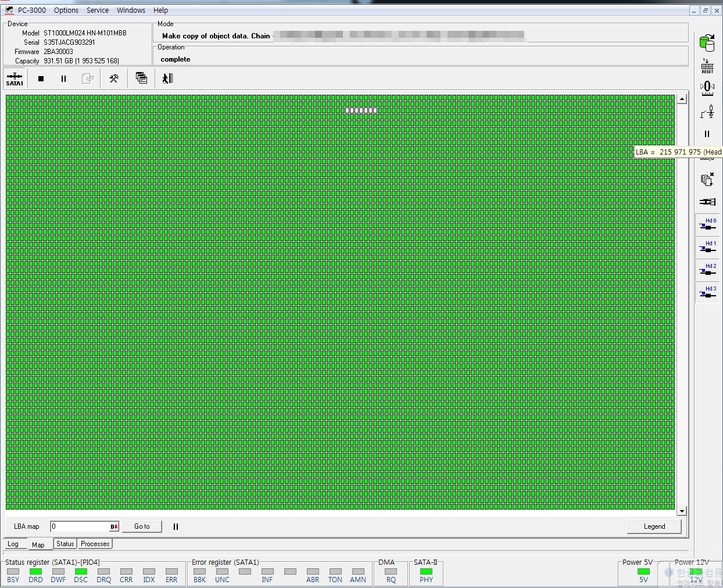The width and height of the screenshot is (723, 588).
Task: Toggle head Hd 2
Action: point(707,270)
